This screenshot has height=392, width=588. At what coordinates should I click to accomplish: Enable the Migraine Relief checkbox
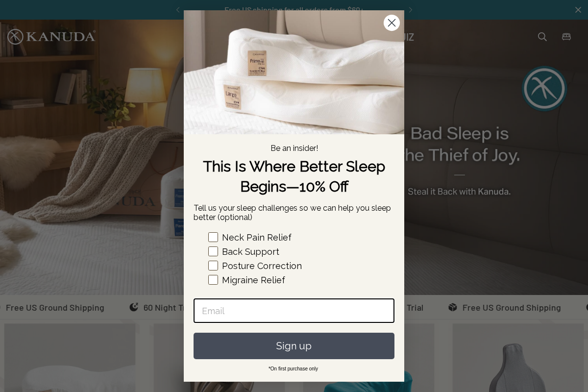coord(213,280)
